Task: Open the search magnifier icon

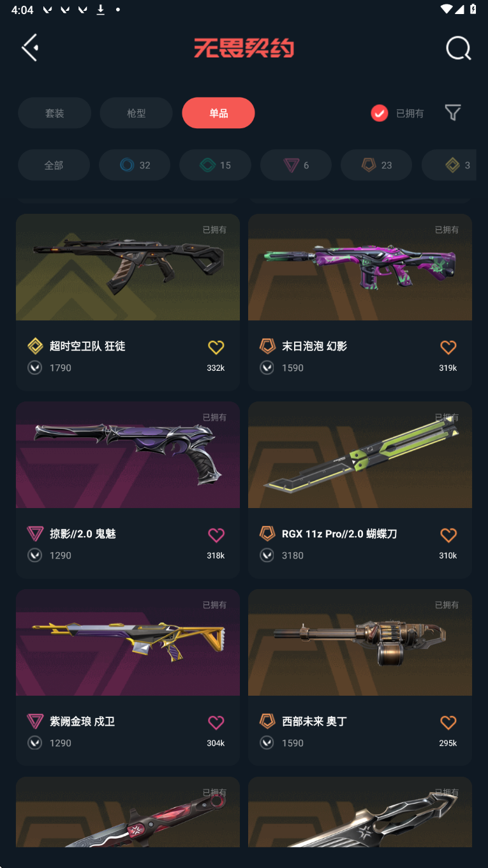Action: (x=458, y=48)
